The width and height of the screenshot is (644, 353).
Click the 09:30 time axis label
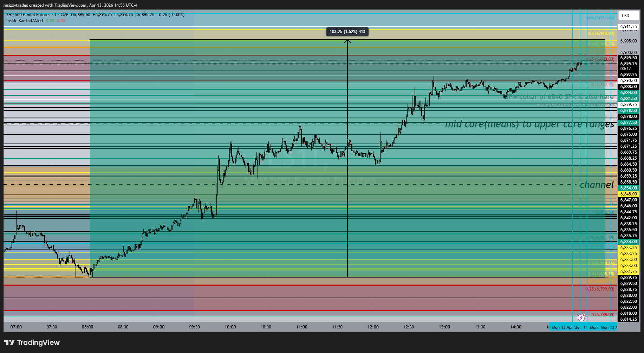(x=195, y=327)
